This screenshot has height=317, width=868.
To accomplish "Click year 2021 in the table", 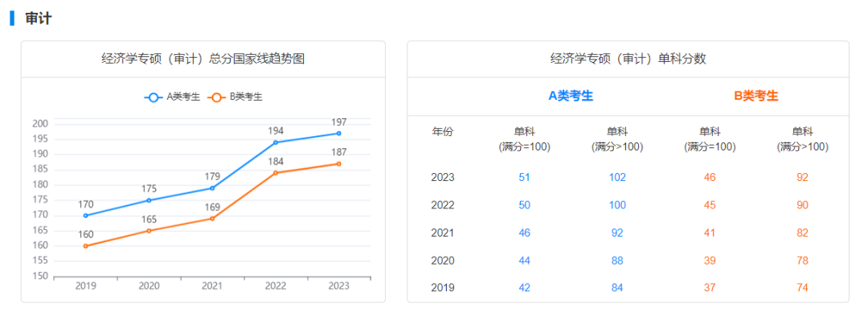I will [442, 233].
